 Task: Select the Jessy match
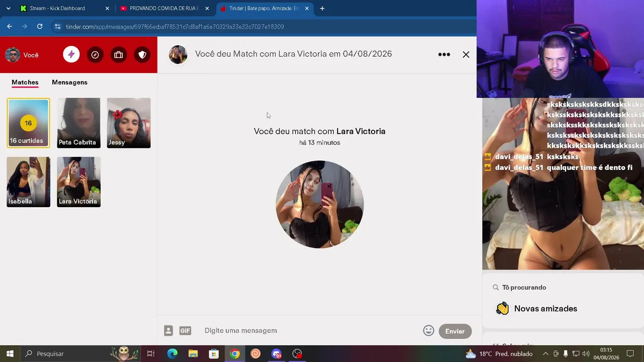point(129,123)
